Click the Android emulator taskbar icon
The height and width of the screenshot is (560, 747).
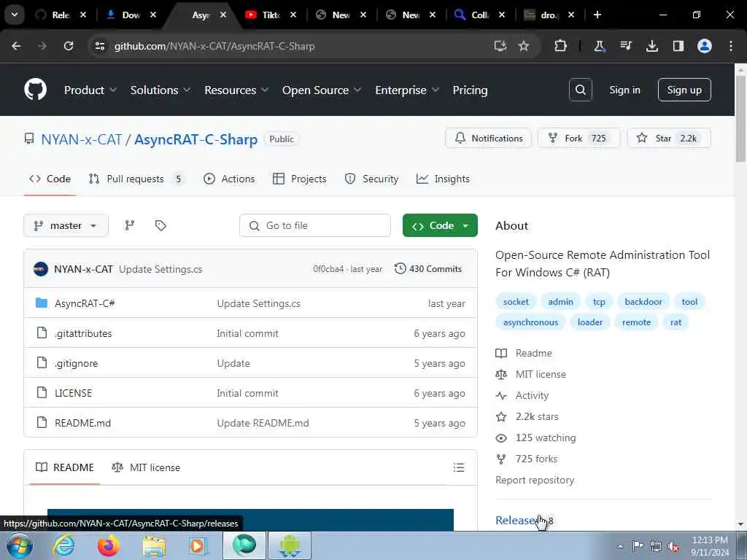click(x=290, y=545)
